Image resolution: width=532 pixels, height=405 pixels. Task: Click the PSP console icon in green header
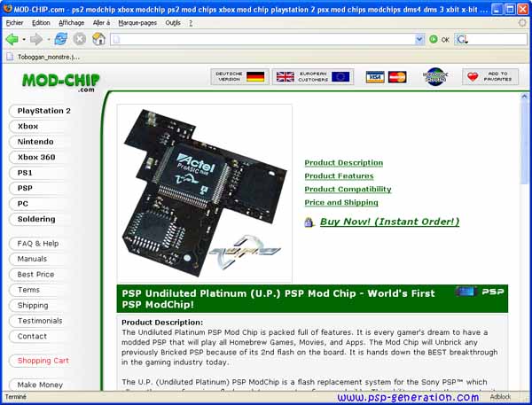(x=465, y=292)
